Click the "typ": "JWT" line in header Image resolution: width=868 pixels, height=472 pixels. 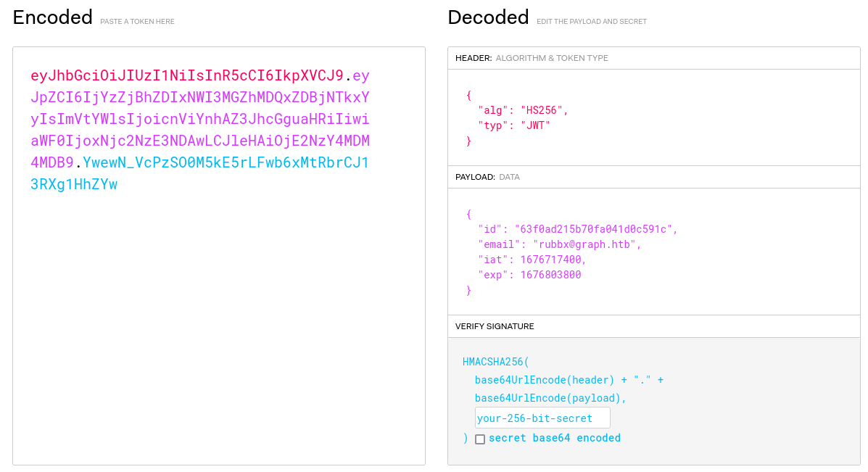point(513,125)
